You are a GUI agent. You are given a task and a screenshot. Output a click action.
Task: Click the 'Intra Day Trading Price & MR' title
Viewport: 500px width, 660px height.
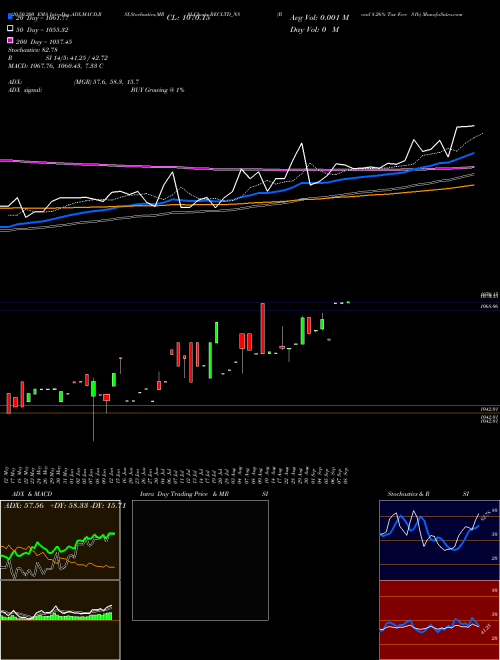[184, 494]
